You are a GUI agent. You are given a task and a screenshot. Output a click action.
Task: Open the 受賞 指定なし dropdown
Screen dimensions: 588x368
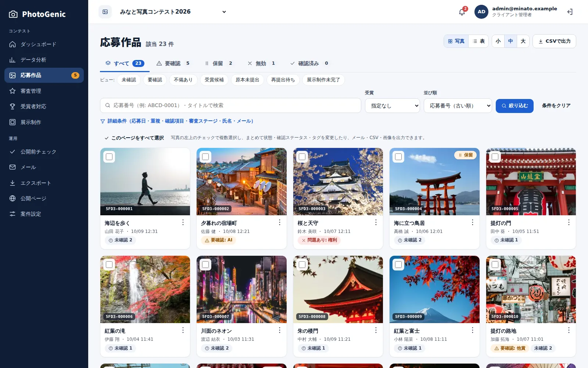point(392,106)
